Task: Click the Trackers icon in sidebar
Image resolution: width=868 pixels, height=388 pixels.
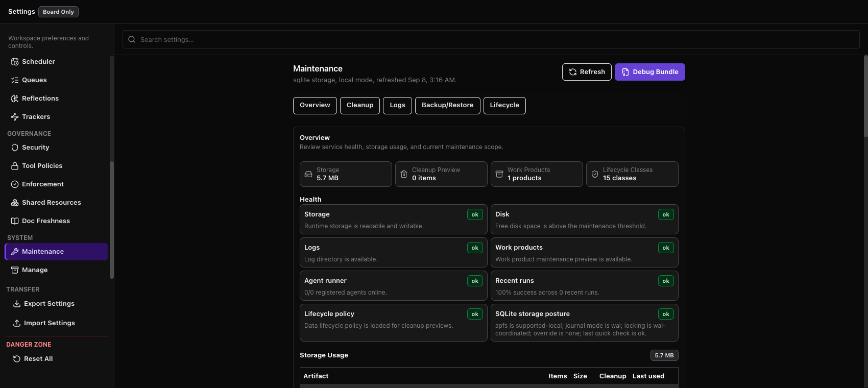Action: click(x=15, y=117)
